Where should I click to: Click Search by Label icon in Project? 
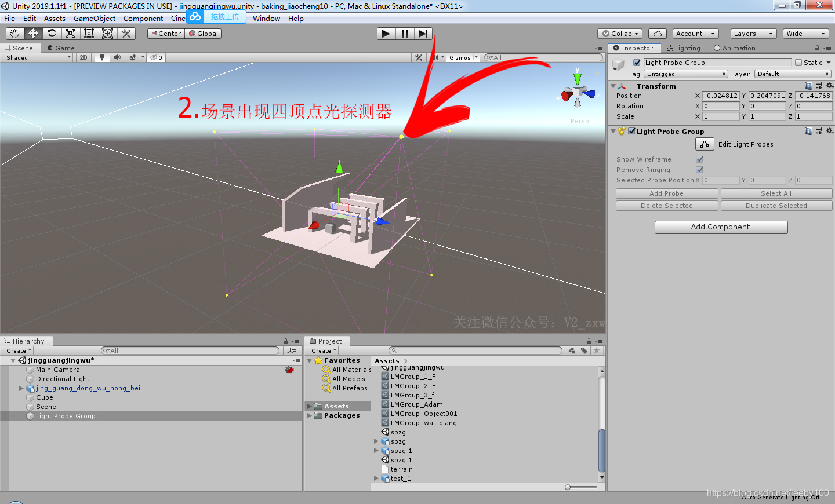click(x=584, y=350)
